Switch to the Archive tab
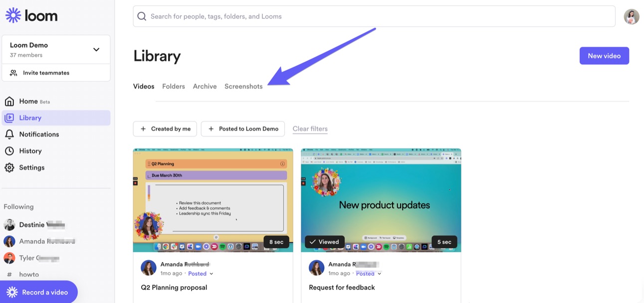Image resolution: width=644 pixels, height=303 pixels. pyautogui.click(x=205, y=86)
